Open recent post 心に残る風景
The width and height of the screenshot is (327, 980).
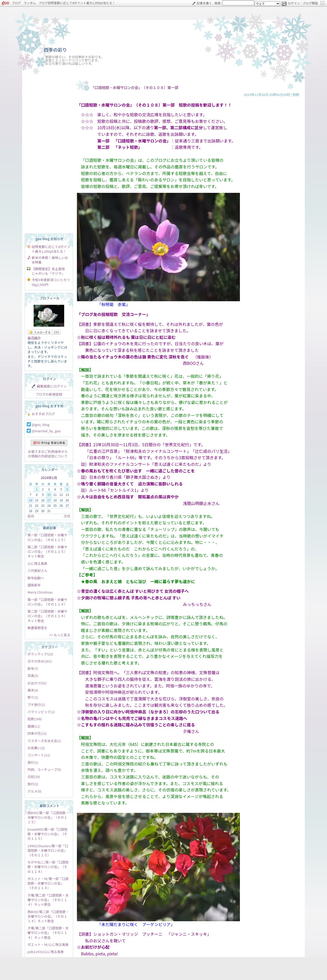(x=37, y=564)
